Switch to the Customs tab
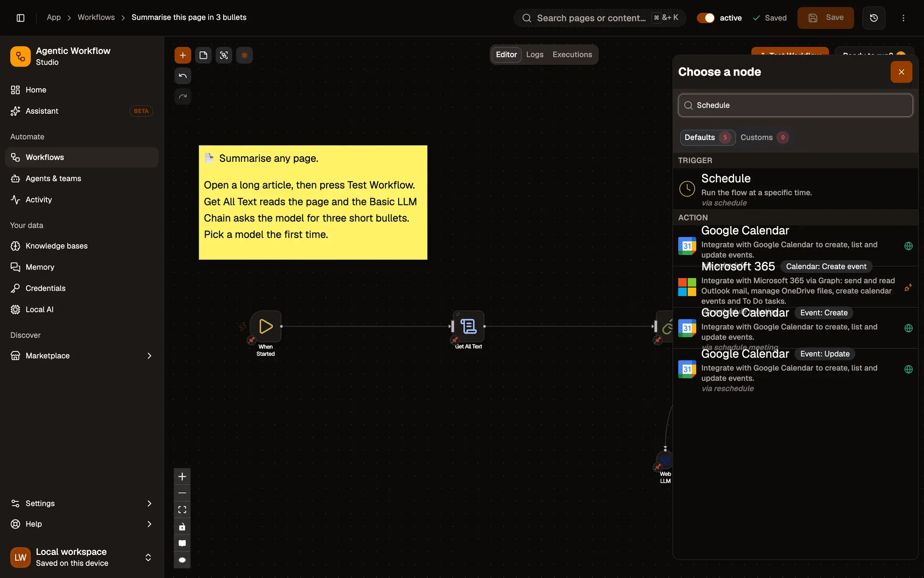Image resolution: width=924 pixels, height=578 pixels. point(764,137)
